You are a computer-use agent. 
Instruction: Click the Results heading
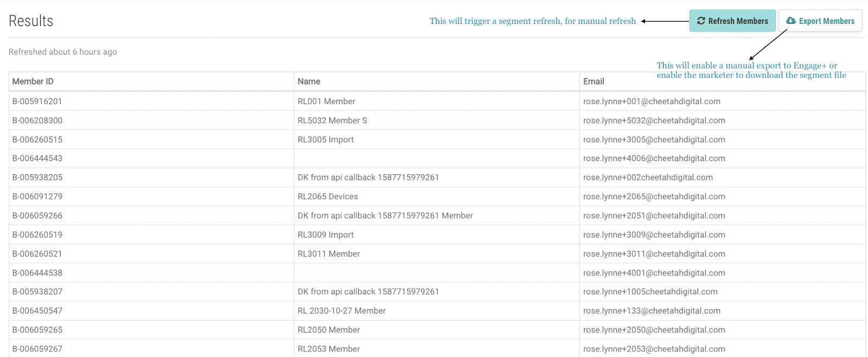[x=31, y=21]
